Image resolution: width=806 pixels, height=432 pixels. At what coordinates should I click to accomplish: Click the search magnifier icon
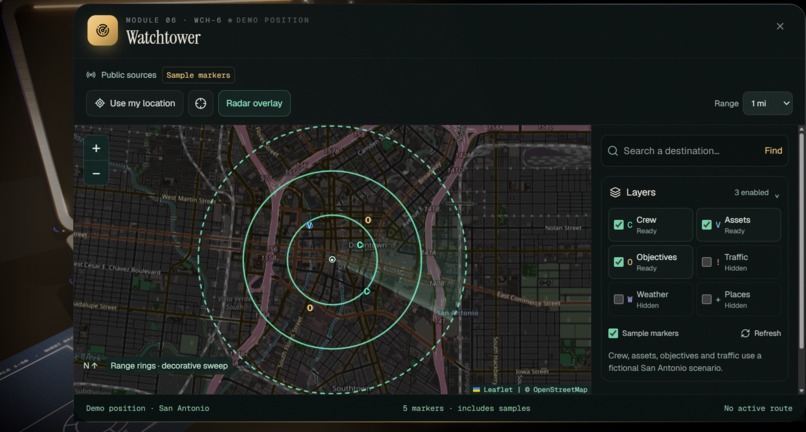(613, 151)
